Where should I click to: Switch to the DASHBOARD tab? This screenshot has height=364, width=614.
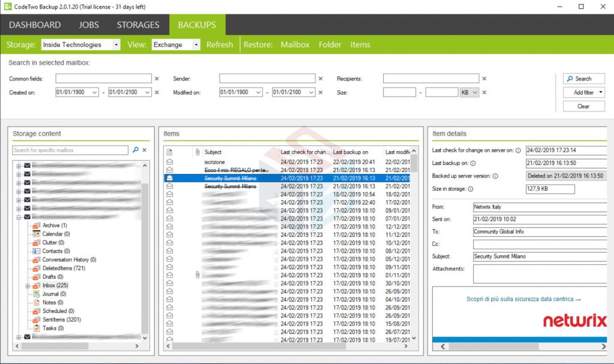click(x=35, y=25)
